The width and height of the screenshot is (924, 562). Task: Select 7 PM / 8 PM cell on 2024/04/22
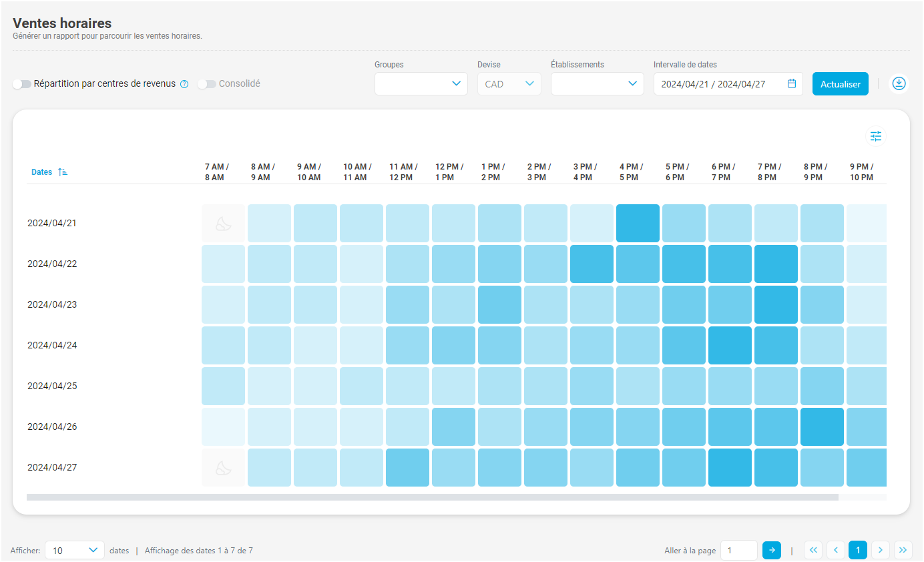pos(776,264)
